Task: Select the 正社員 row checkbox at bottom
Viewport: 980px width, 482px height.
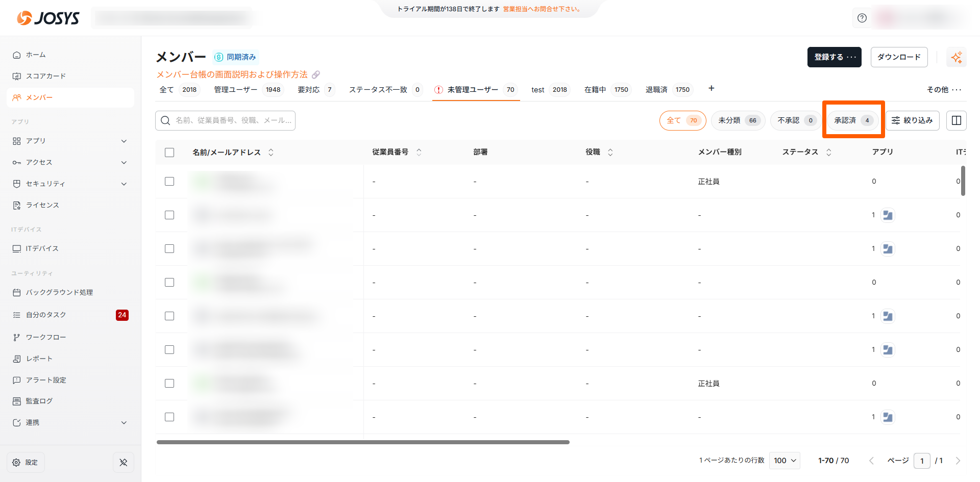Action: [169, 384]
